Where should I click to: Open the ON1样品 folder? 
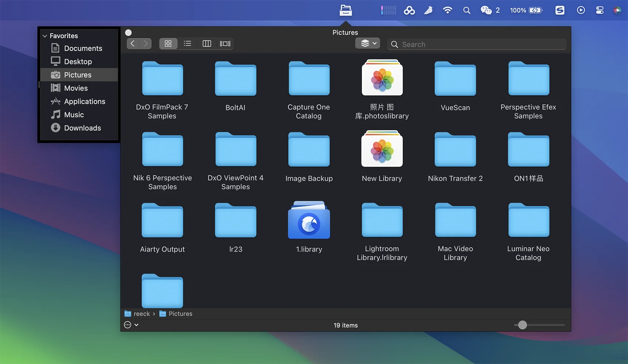click(529, 149)
